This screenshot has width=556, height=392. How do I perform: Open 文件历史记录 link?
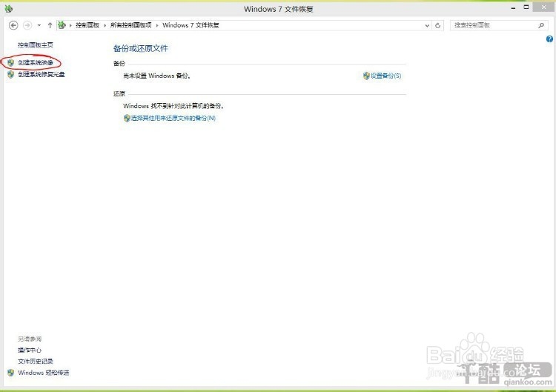[36, 362]
